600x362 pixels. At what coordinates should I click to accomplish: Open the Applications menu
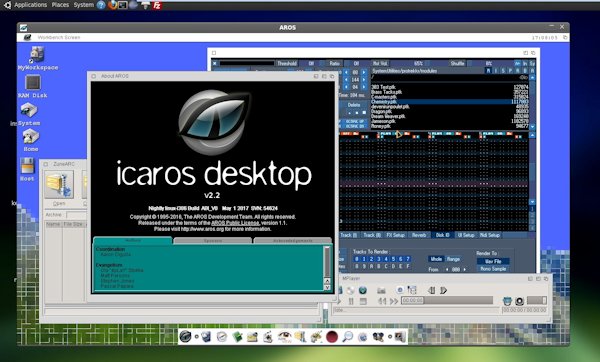[31, 5]
